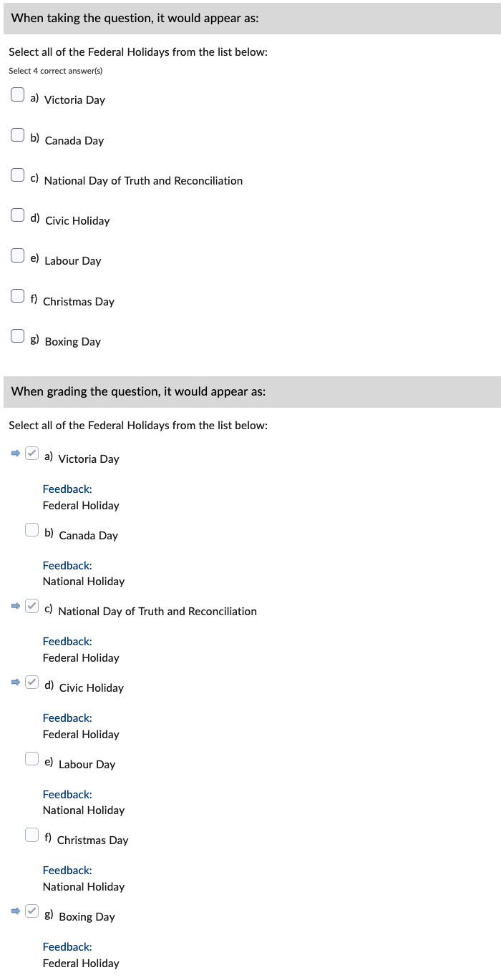This screenshot has width=501, height=980.
Task: Check the Victoria Day checkbox
Action: tap(16, 94)
